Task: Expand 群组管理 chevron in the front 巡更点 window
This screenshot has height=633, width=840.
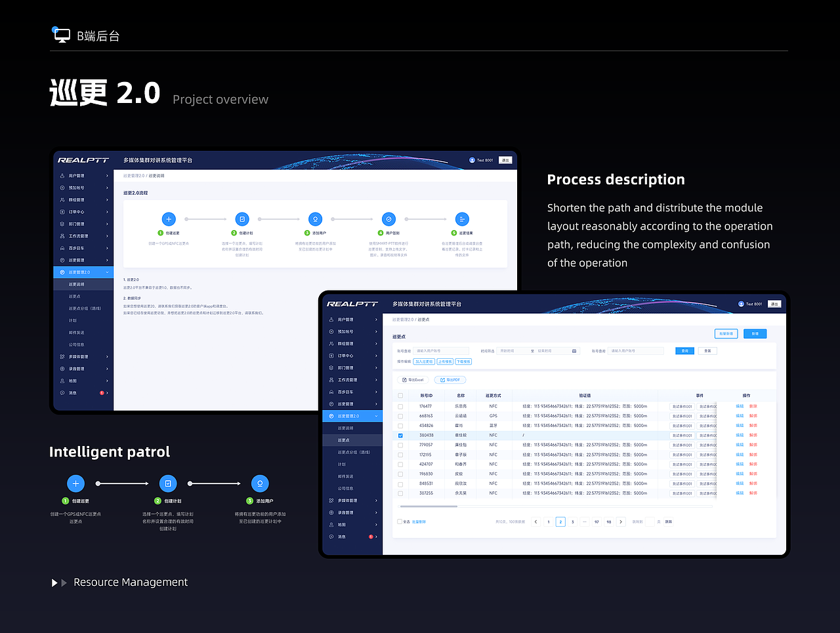Action: [x=376, y=344]
